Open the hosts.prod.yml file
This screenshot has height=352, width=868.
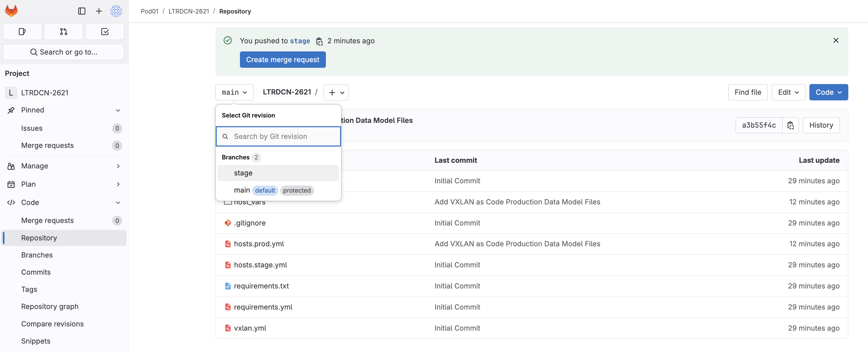[x=259, y=244]
